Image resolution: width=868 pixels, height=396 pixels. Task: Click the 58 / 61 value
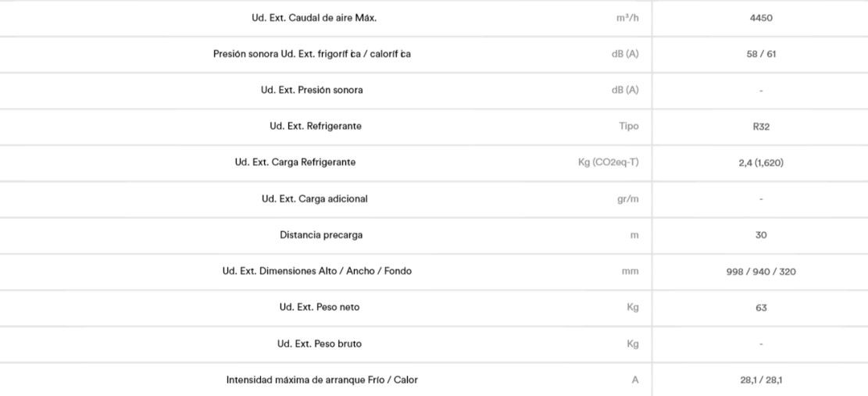[x=761, y=54]
